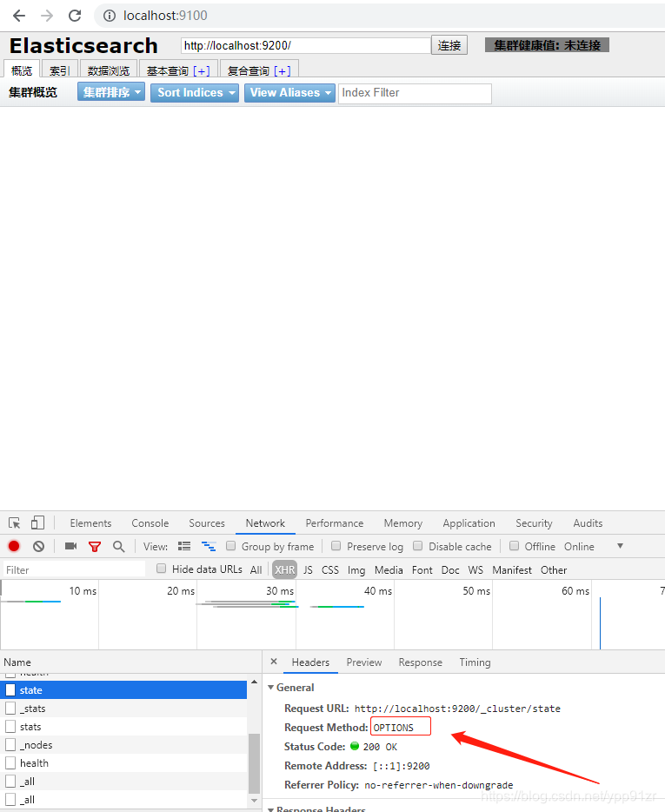
Task: Toggle the network filter funnel
Action: (x=95, y=547)
